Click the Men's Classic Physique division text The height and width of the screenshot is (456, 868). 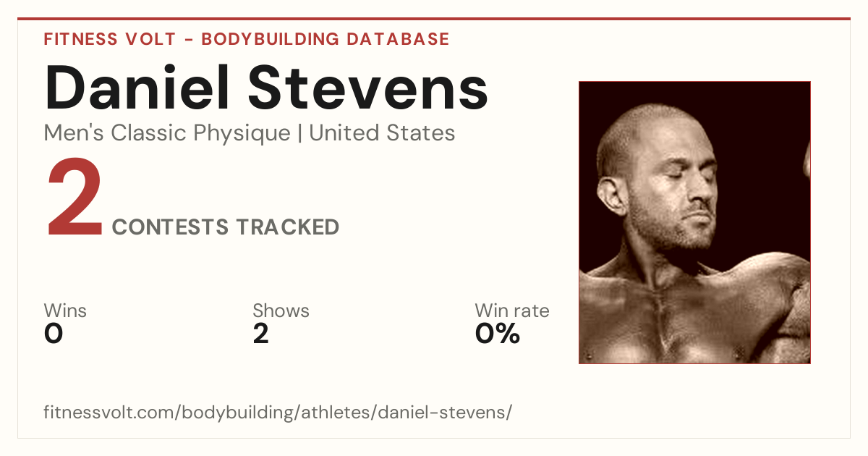point(168,133)
